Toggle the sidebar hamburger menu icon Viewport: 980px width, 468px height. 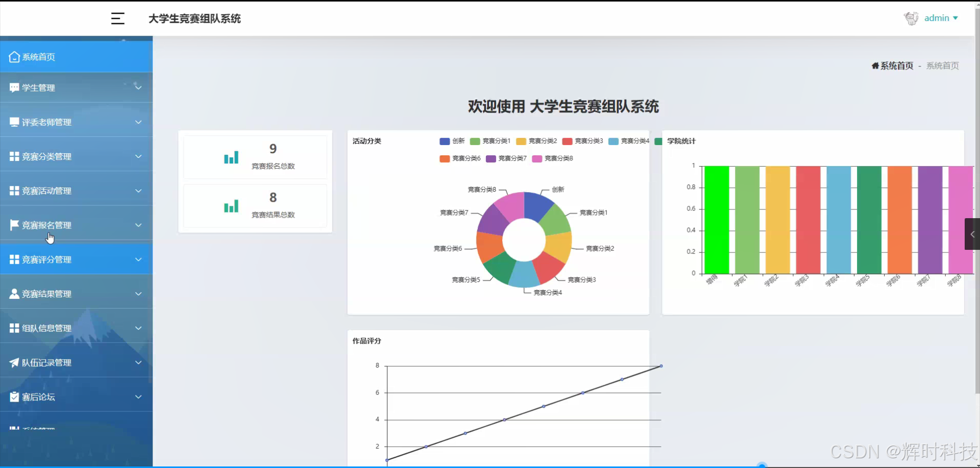point(118,18)
